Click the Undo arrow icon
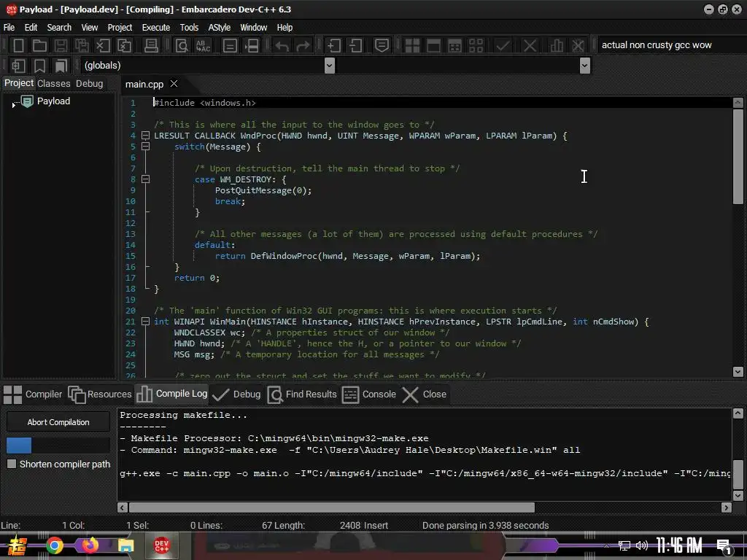This screenshot has width=747, height=560. tap(282, 46)
